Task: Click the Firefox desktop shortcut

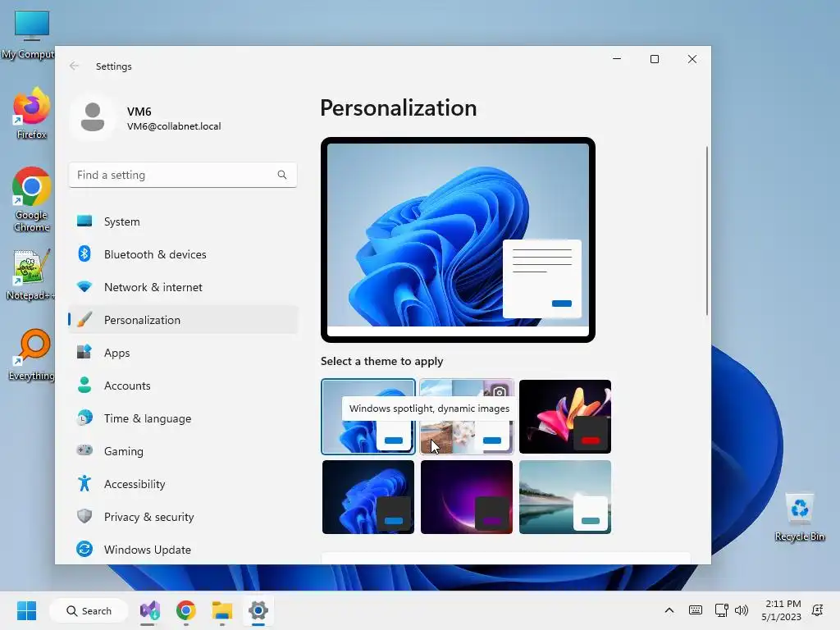Action: [x=31, y=113]
